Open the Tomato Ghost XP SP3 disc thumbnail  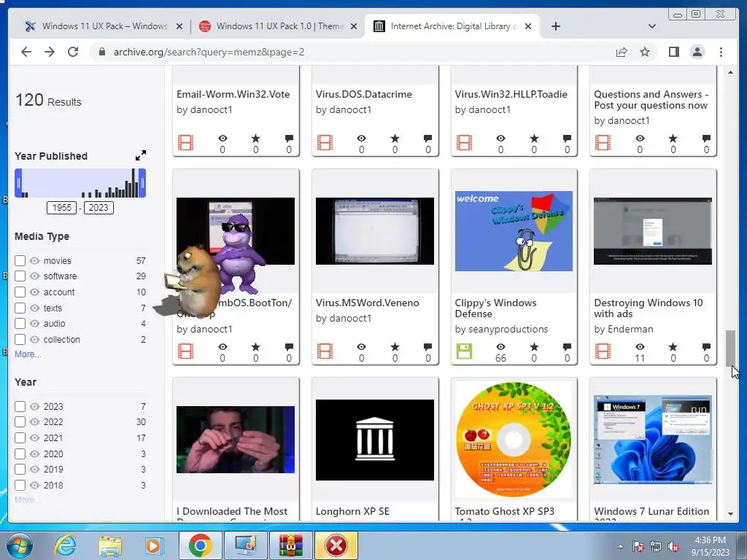514,440
